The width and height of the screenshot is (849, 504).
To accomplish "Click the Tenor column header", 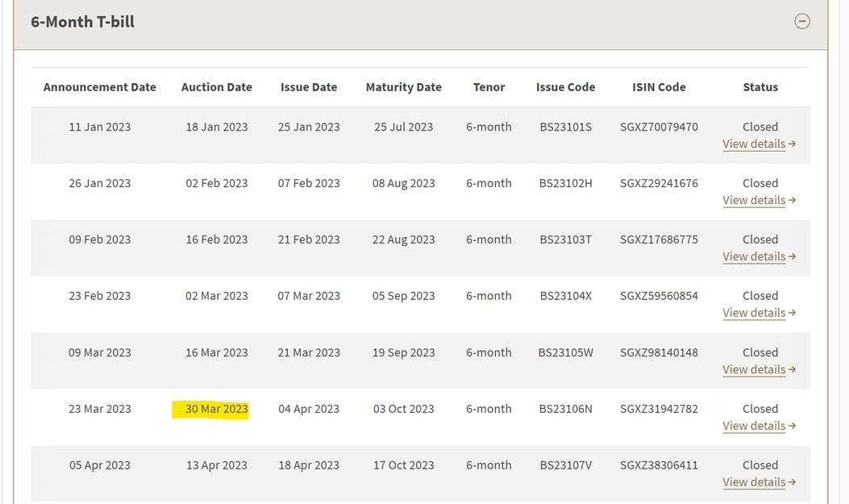I will [489, 87].
